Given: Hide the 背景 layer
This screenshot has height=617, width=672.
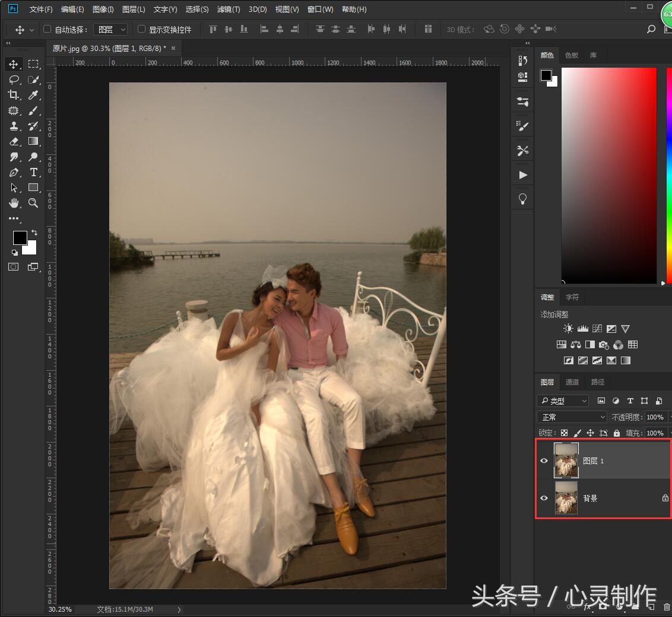Looking at the screenshot, I should coord(544,498).
